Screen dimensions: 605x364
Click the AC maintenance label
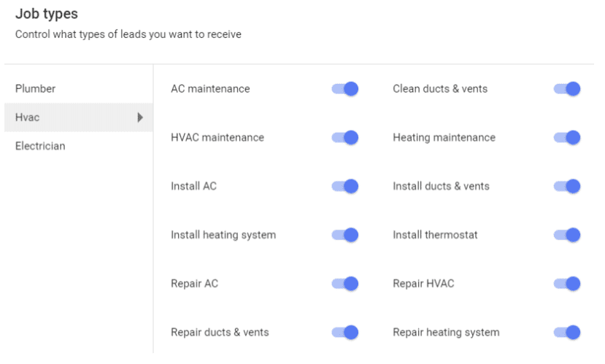210,89
